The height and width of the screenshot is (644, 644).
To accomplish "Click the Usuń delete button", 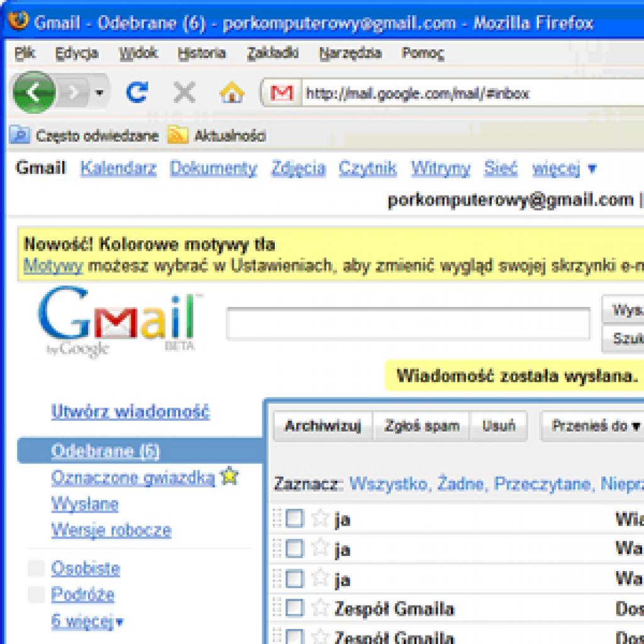I will coord(499,426).
